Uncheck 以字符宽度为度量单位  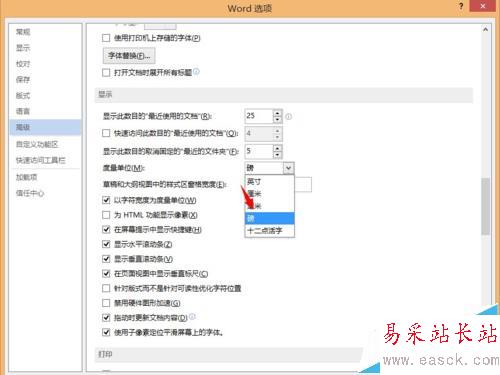(106, 200)
